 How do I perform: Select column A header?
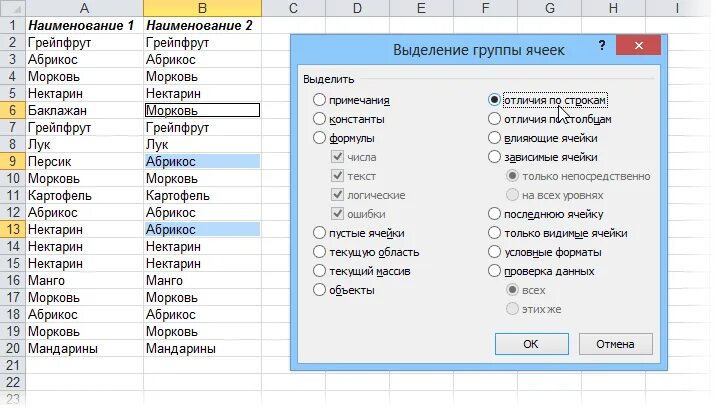(x=84, y=8)
